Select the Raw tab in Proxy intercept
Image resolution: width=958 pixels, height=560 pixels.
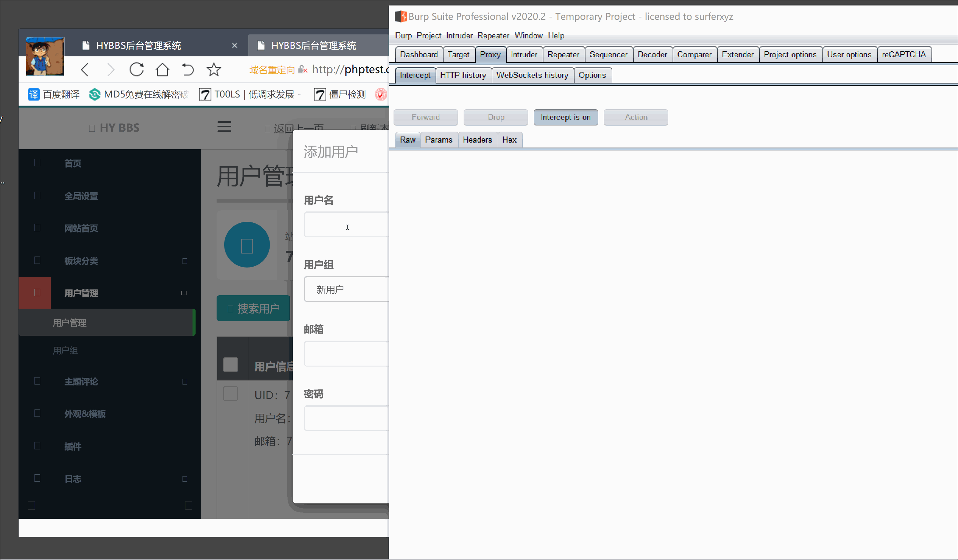[407, 139]
